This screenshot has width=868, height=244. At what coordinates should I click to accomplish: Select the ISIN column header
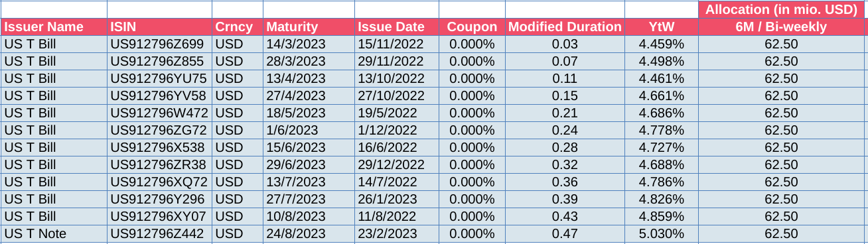(x=159, y=27)
